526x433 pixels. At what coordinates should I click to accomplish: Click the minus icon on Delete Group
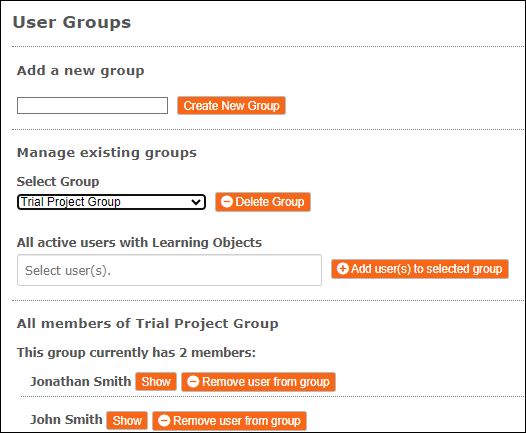pos(227,202)
